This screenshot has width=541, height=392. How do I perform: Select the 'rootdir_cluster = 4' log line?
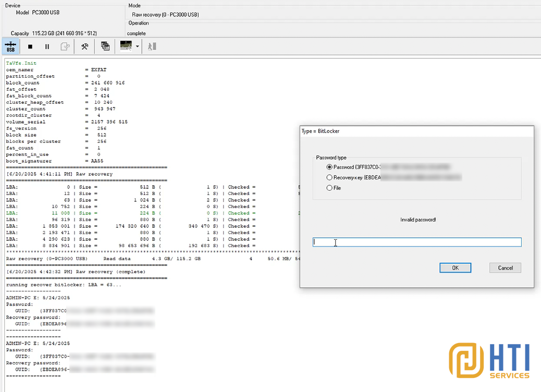click(53, 116)
